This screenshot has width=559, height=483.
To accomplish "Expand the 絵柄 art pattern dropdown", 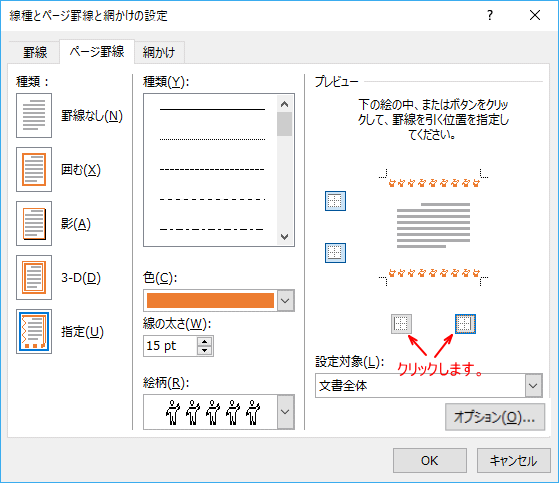I will (x=286, y=412).
